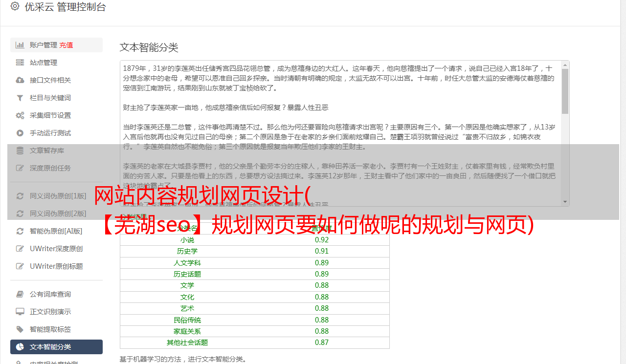Click the text area's scroll down arrow

click(565, 201)
